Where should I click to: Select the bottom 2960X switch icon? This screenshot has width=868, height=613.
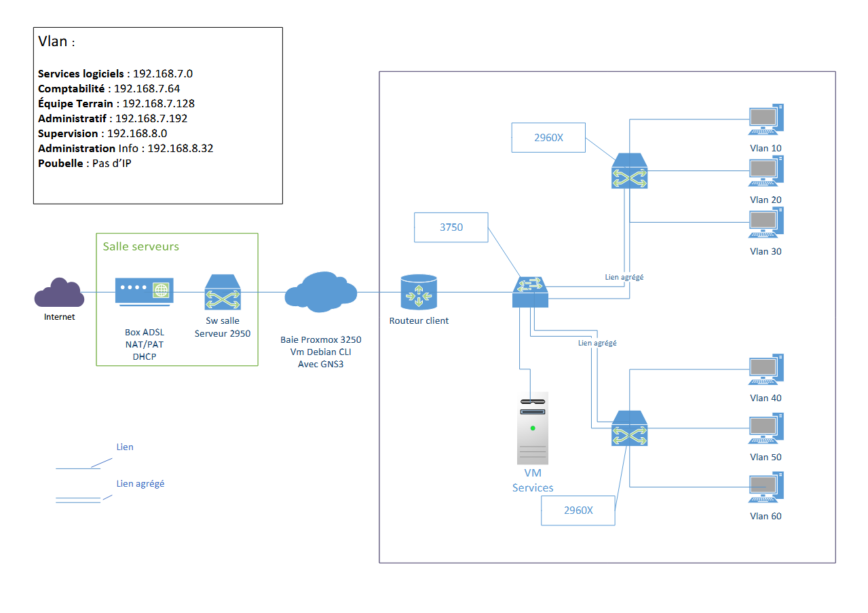click(x=629, y=429)
